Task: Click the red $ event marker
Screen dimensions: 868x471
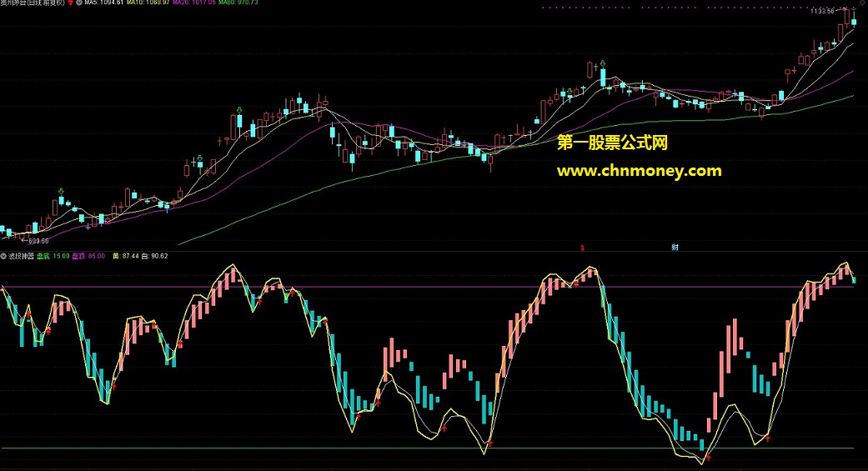Action: tap(582, 248)
